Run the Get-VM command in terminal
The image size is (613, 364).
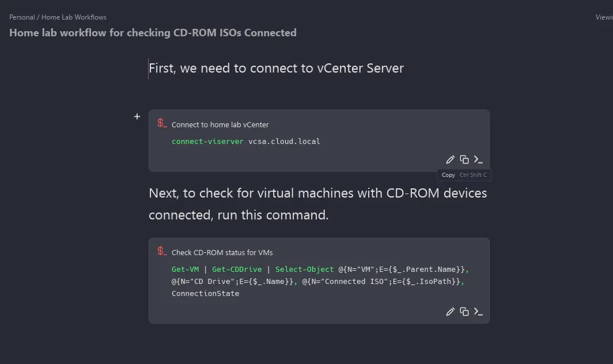478,312
